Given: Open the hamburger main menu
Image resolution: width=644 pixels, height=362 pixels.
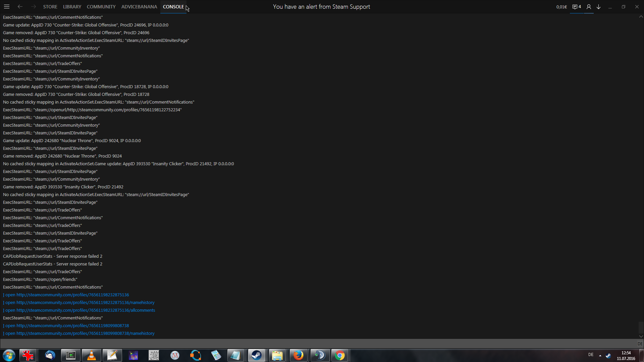Looking at the screenshot, I should 7,7.
